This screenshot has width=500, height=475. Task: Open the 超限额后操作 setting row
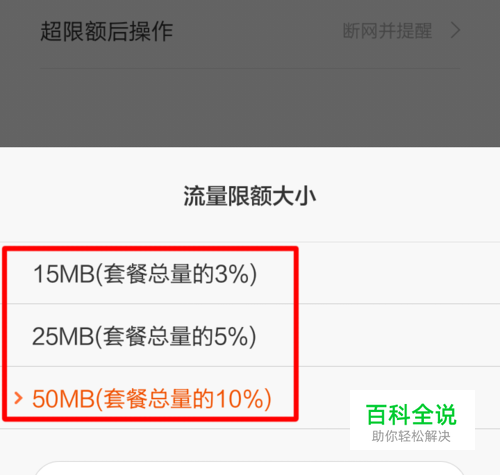[250, 31]
